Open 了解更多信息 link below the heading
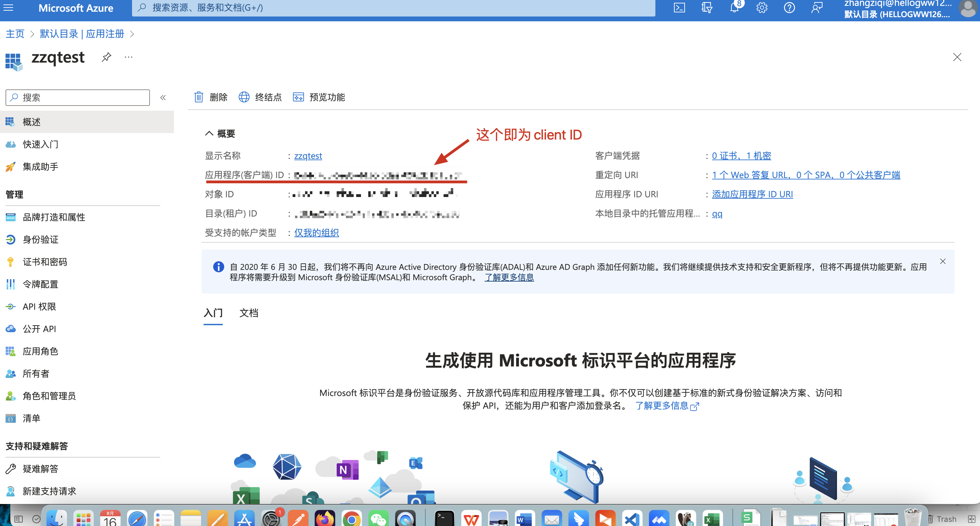 point(666,406)
